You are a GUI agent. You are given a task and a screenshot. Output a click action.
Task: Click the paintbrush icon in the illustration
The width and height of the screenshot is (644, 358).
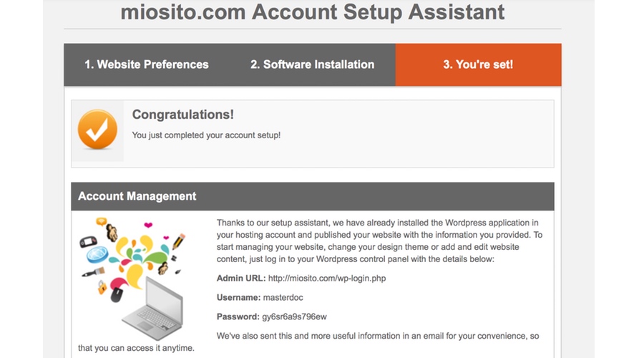[93, 273]
